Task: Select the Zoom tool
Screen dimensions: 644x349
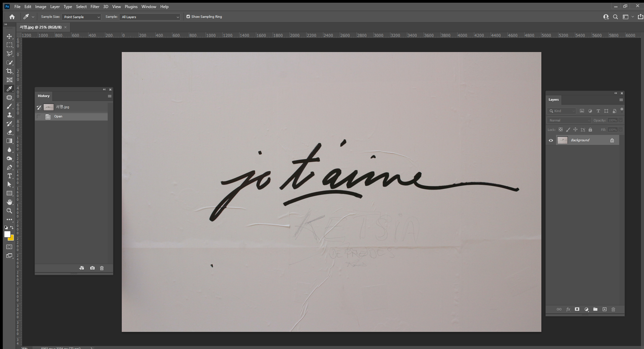Action: [9, 211]
